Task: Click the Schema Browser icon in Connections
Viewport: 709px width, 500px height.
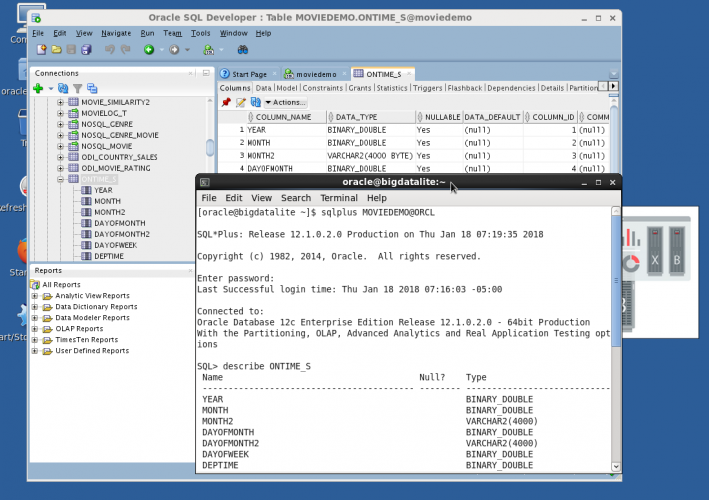Action: [x=92, y=89]
